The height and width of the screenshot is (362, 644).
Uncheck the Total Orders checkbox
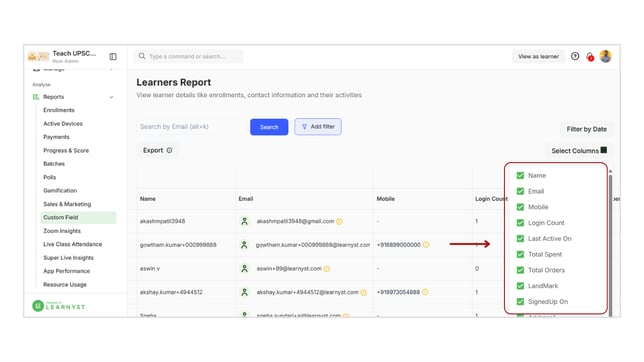[x=520, y=270]
